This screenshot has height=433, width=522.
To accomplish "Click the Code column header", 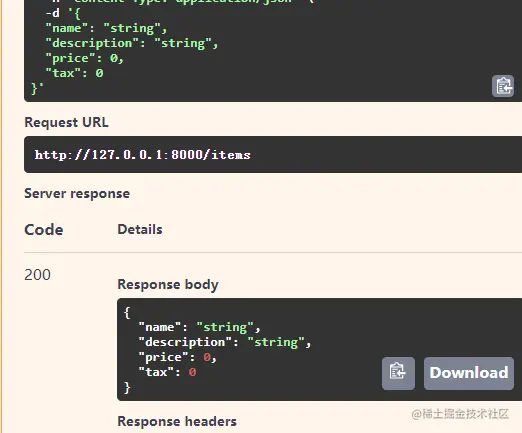I will tap(44, 230).
